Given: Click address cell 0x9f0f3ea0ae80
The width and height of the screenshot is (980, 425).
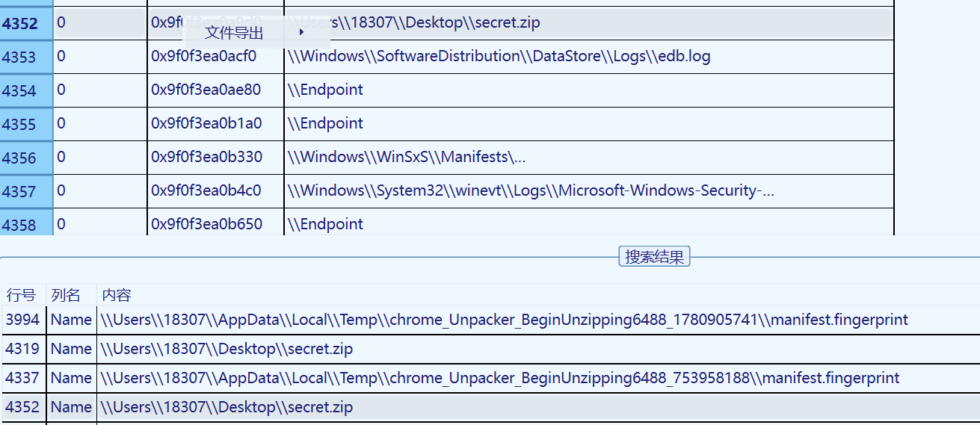Looking at the screenshot, I should (x=215, y=90).
